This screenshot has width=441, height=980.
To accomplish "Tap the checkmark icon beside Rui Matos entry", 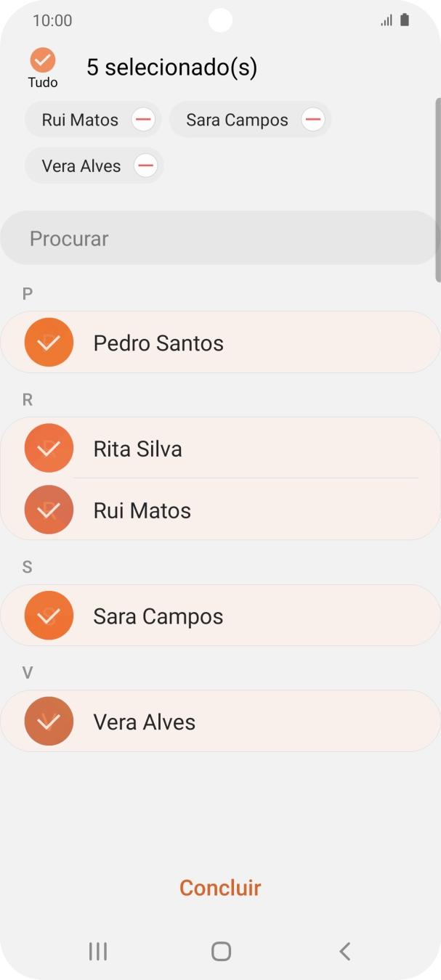I will 49,510.
